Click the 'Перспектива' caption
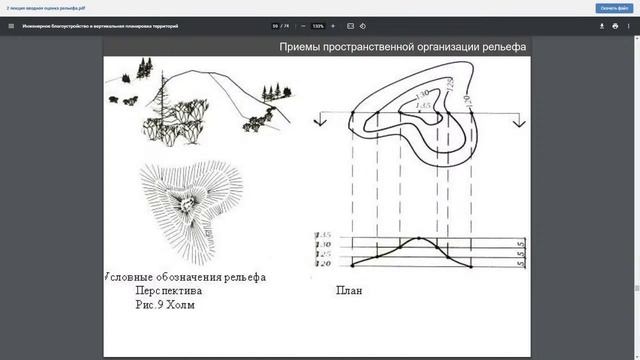640x360 pixels. (x=169, y=291)
